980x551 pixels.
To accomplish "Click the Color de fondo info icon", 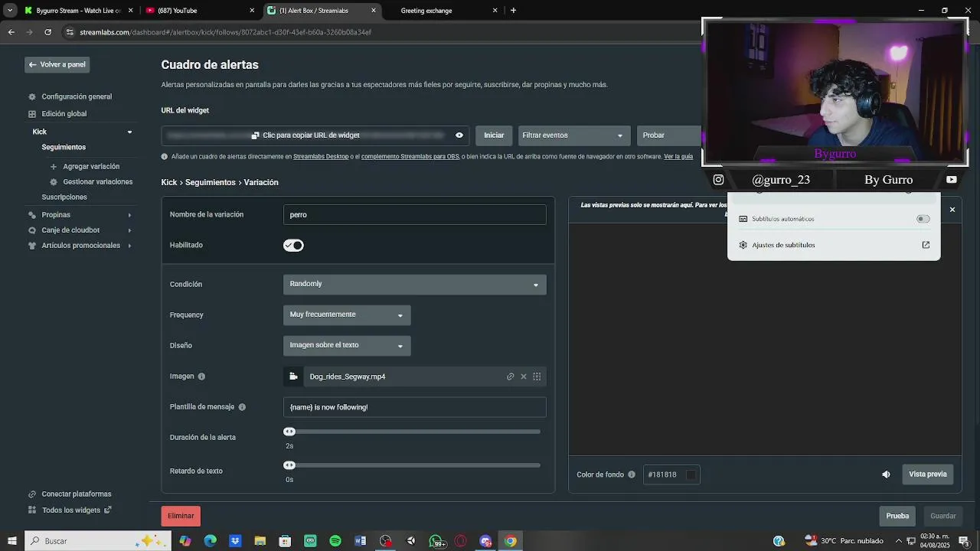I will click(x=632, y=474).
